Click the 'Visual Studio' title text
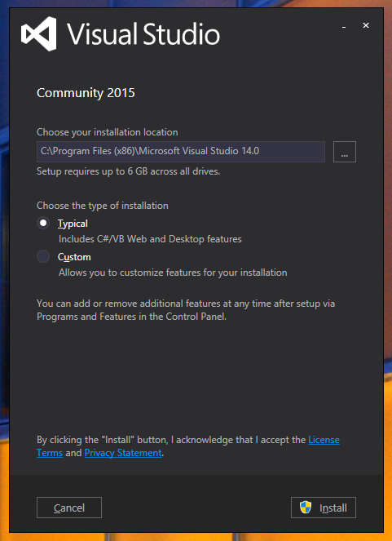Viewport: 392px width, 541px height. coord(143,33)
